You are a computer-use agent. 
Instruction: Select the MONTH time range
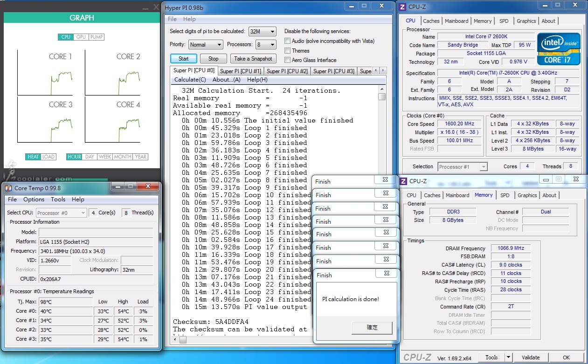123,157
